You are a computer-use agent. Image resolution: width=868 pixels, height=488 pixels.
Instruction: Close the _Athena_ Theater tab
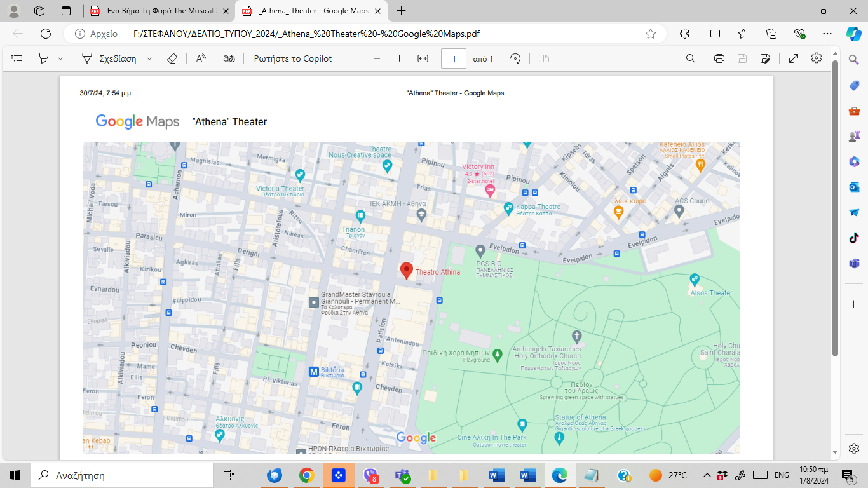click(378, 11)
